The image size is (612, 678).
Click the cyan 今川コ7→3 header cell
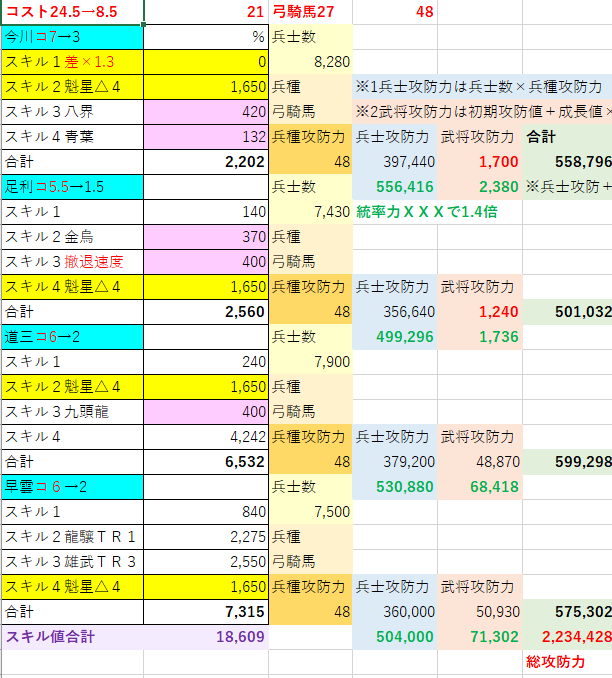[x=72, y=37]
